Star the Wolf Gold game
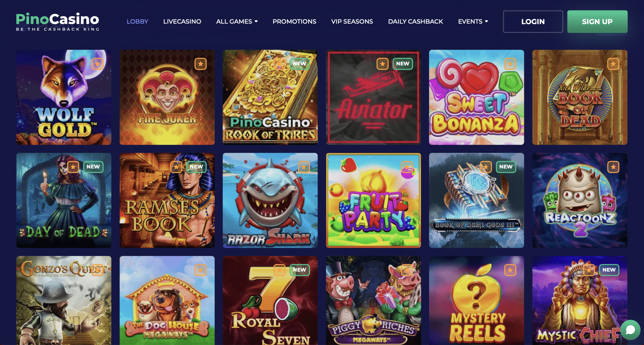The width and height of the screenshot is (644, 345). point(97,64)
